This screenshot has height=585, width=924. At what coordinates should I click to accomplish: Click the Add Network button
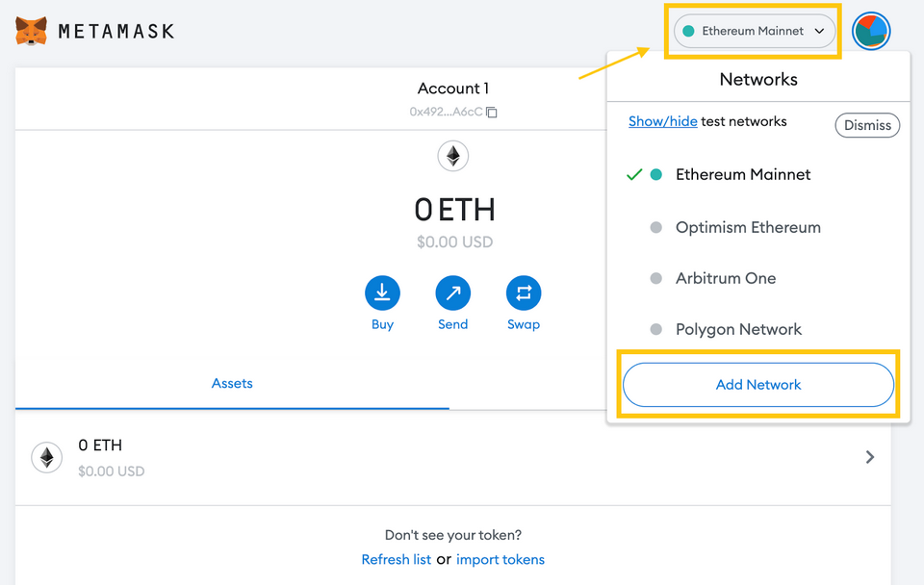758,385
